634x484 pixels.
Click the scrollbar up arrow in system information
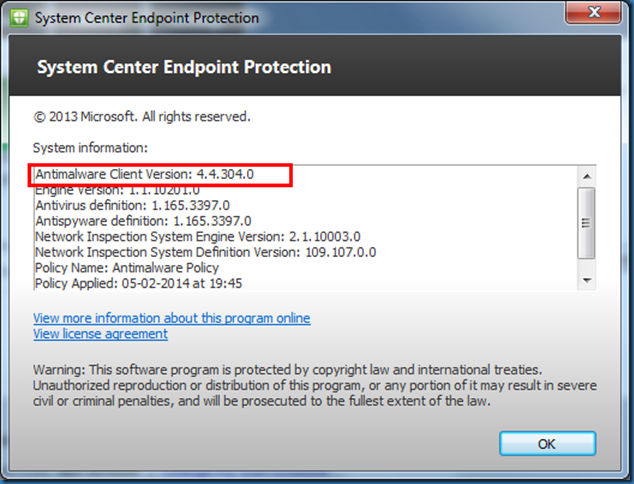(x=587, y=176)
